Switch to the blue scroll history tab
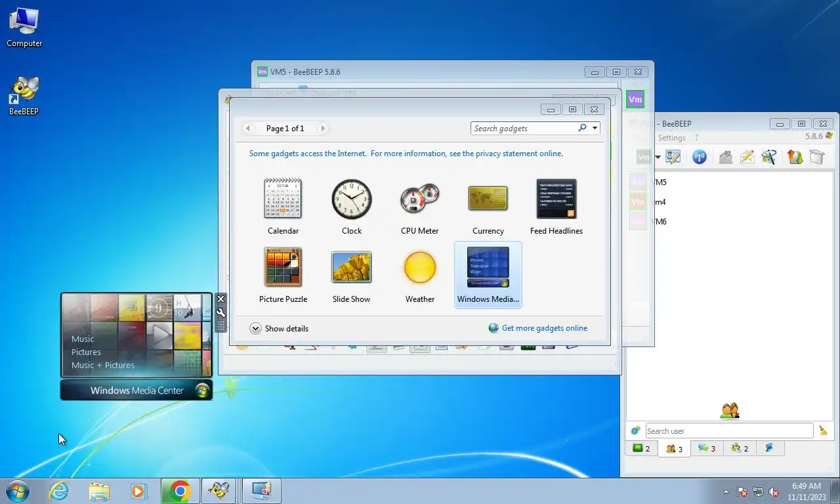The height and width of the screenshot is (504, 840). click(x=769, y=448)
